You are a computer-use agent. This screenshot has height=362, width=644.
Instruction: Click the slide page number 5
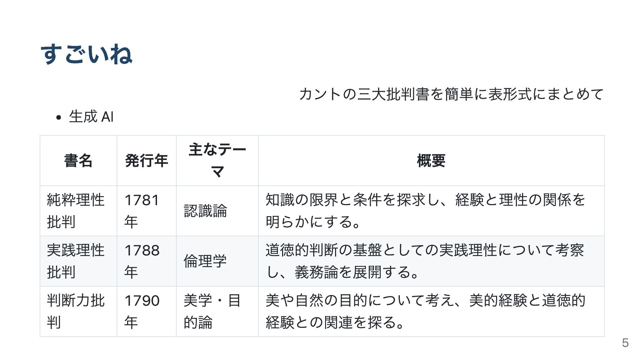tap(625, 343)
